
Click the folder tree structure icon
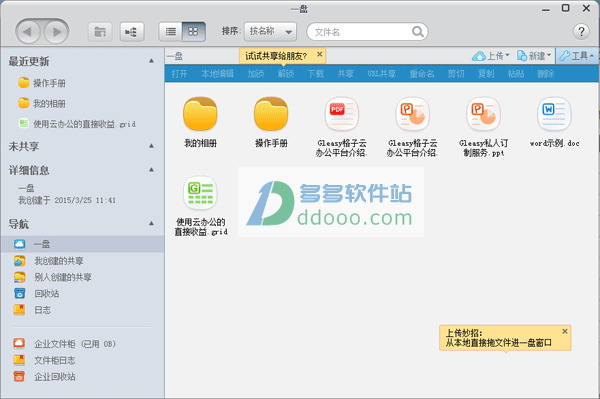(x=132, y=32)
